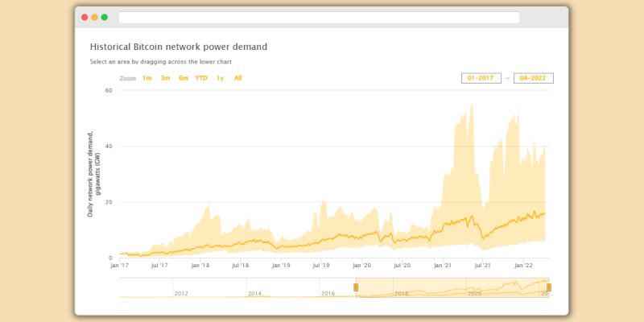Click the Jul '17 x-axis label
The width and height of the screenshot is (644, 322).
159,266
